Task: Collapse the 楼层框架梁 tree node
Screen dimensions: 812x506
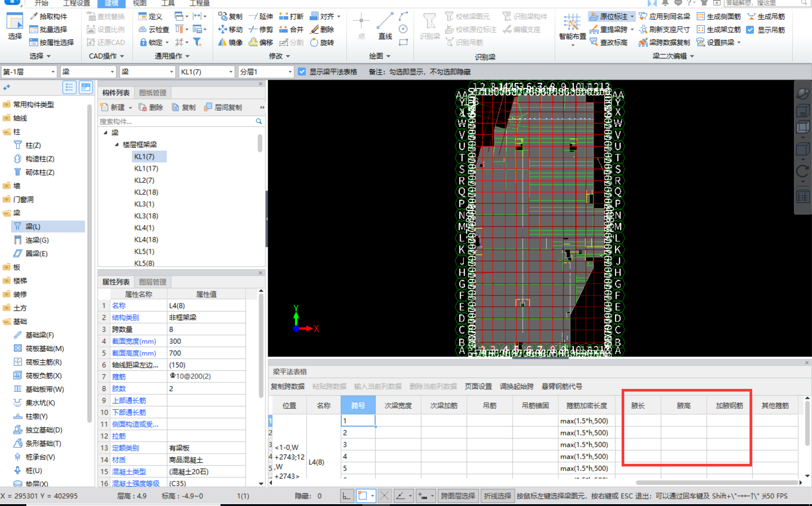Action: (117, 145)
